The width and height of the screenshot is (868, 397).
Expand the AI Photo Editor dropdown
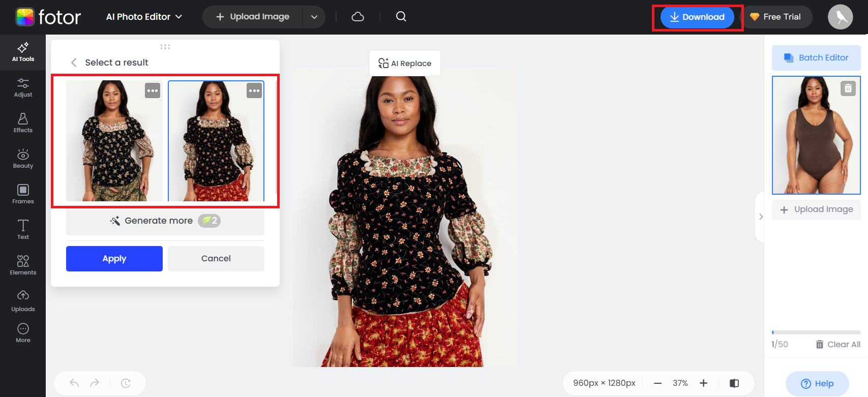pyautogui.click(x=144, y=17)
